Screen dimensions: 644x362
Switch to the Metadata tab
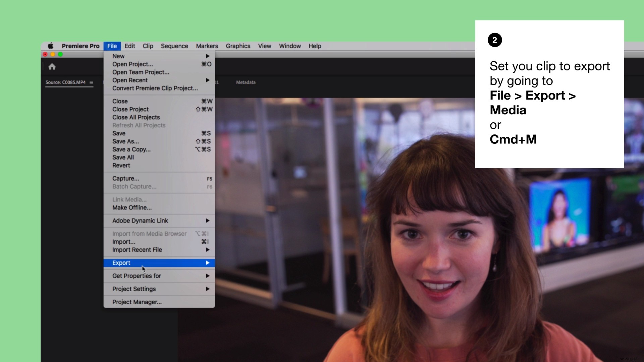pos(246,82)
